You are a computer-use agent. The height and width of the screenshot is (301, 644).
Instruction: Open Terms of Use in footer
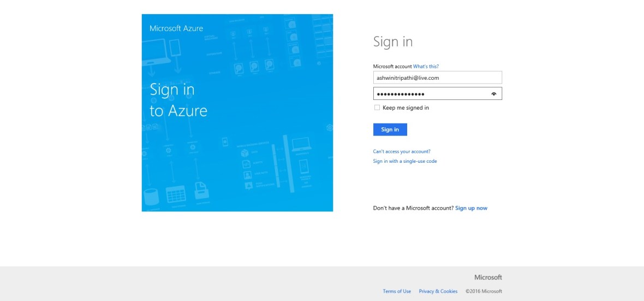397,291
